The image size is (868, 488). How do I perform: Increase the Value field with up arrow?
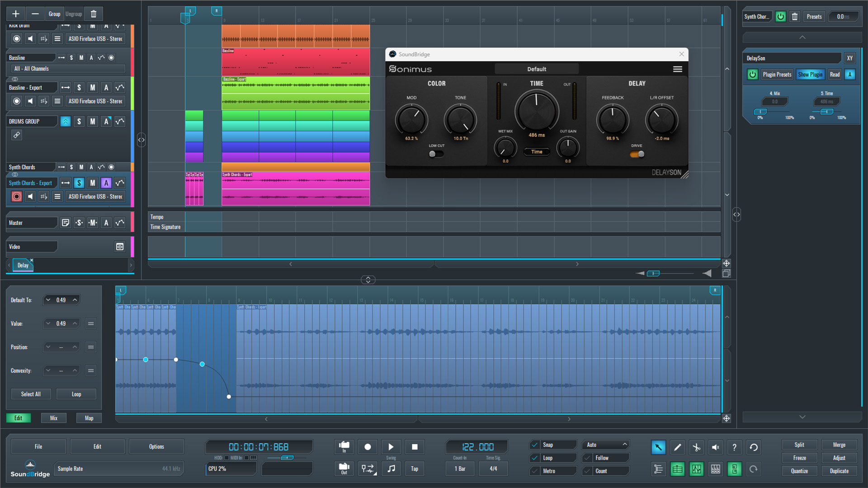(x=75, y=324)
